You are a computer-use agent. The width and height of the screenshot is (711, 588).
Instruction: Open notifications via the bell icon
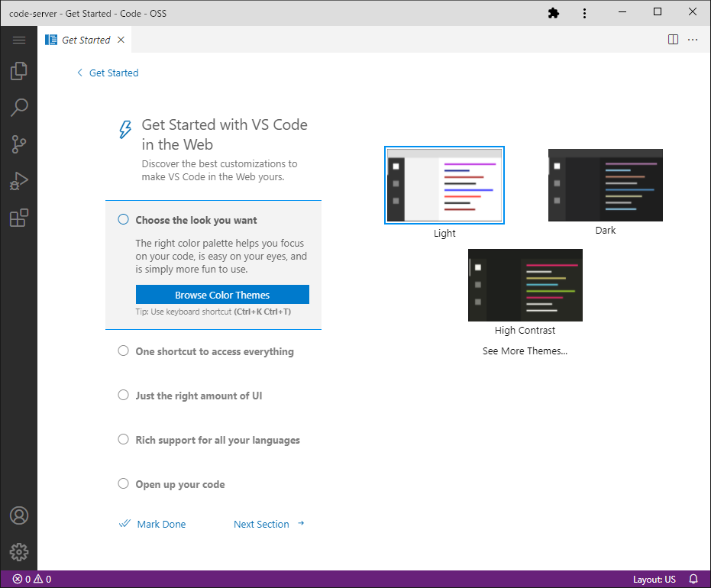(693, 579)
